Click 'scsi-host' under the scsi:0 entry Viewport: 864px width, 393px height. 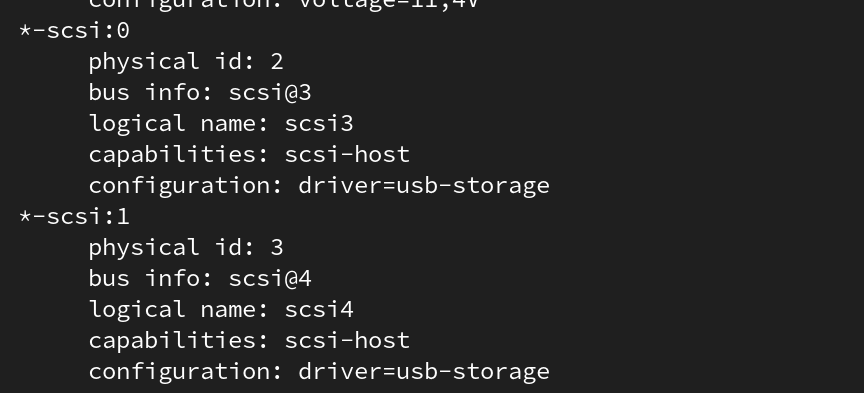click(x=347, y=154)
